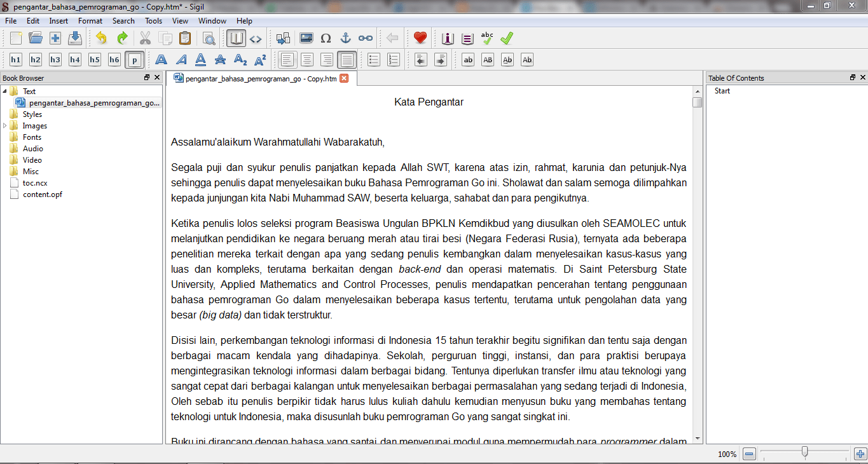
Task: Insert an anchor ID
Action: click(346, 38)
